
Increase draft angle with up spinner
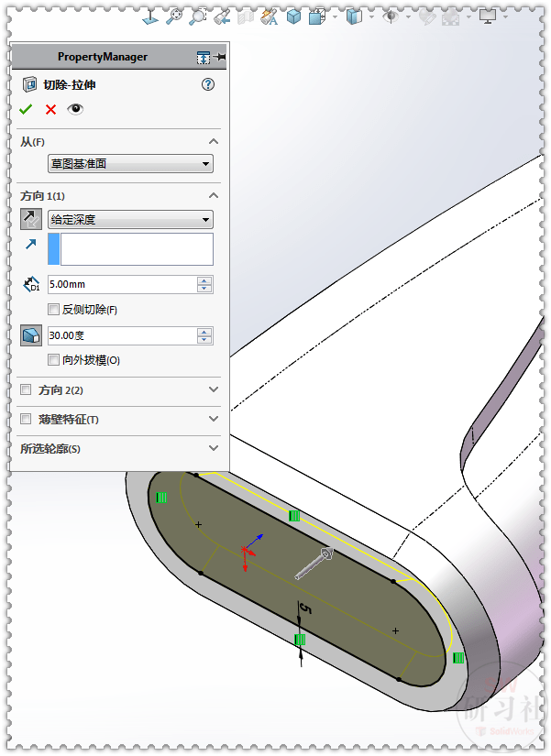point(204,332)
